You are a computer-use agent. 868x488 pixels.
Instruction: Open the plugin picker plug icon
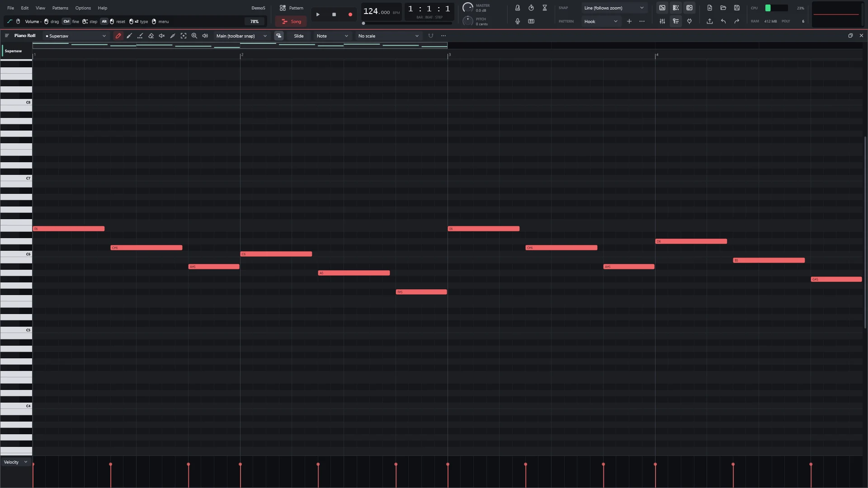coord(689,21)
